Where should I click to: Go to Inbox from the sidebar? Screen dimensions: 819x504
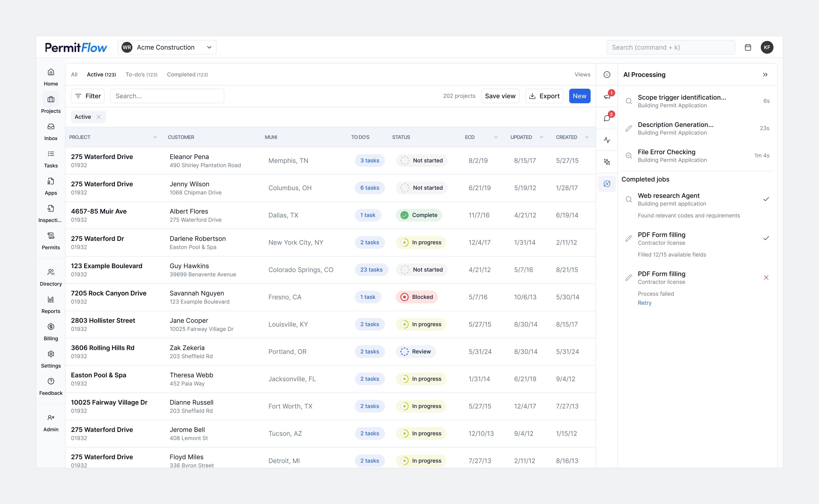[x=51, y=131]
